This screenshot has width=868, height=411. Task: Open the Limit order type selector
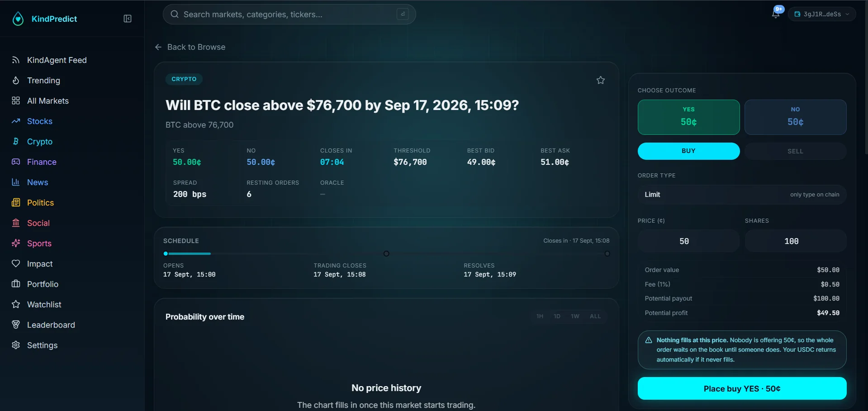[x=742, y=195]
